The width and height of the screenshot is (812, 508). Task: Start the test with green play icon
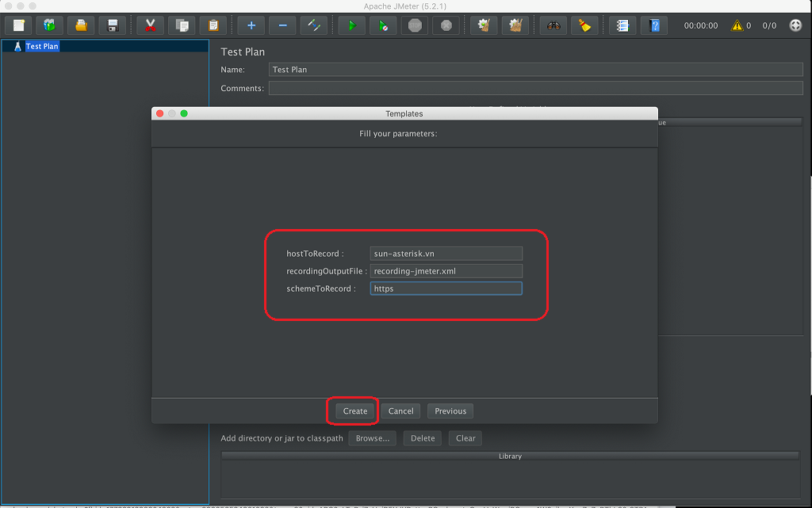[351, 25]
